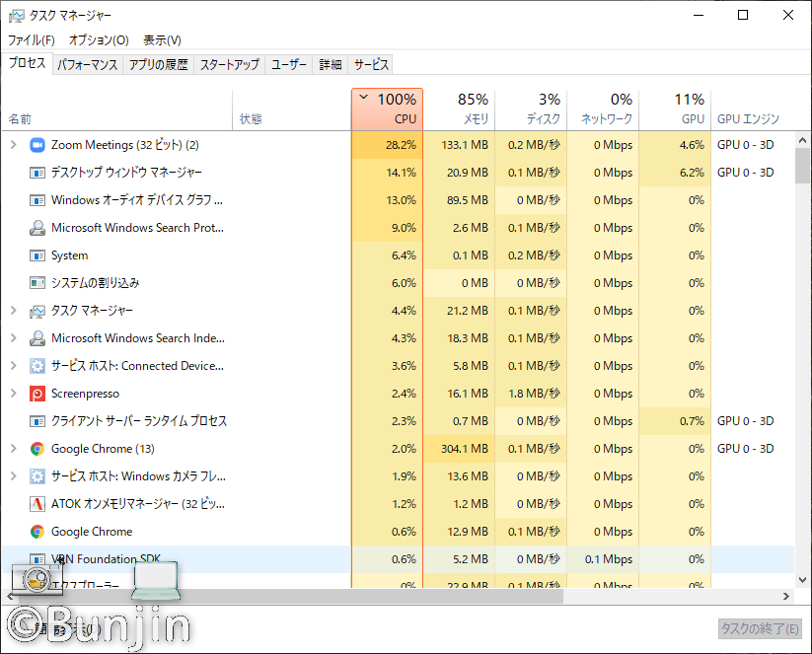The height and width of the screenshot is (654, 812).
Task: Open the オプション(O) menu
Action: point(99,40)
